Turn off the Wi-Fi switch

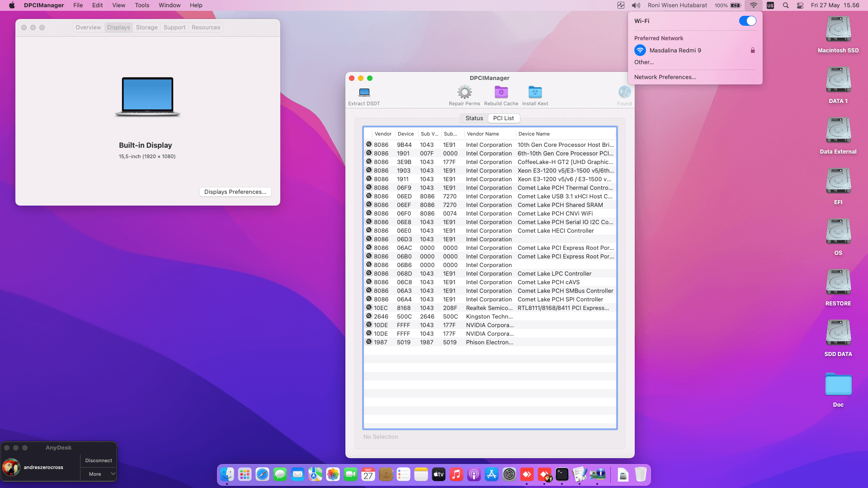(x=748, y=21)
